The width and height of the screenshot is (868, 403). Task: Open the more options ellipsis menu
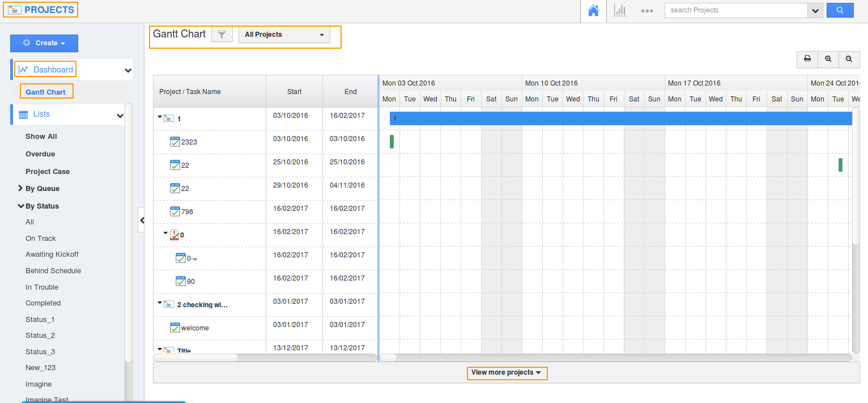(x=646, y=10)
